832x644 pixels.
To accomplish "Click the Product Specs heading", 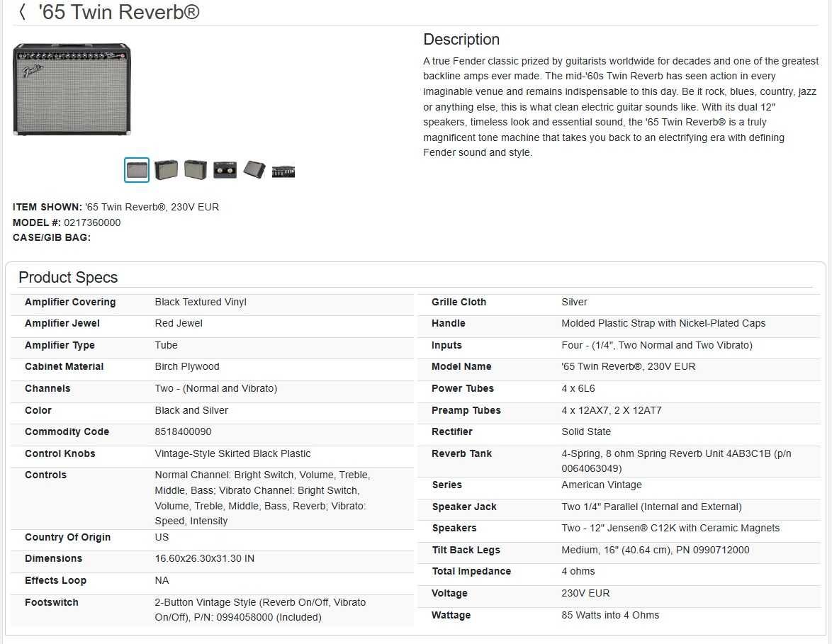I will (68, 277).
